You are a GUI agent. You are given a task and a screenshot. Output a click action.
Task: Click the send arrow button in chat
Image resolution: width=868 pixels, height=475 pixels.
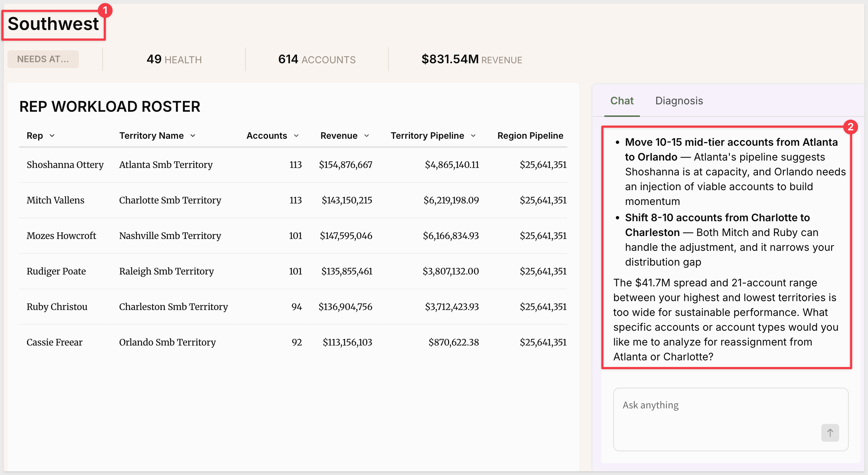[830, 432]
